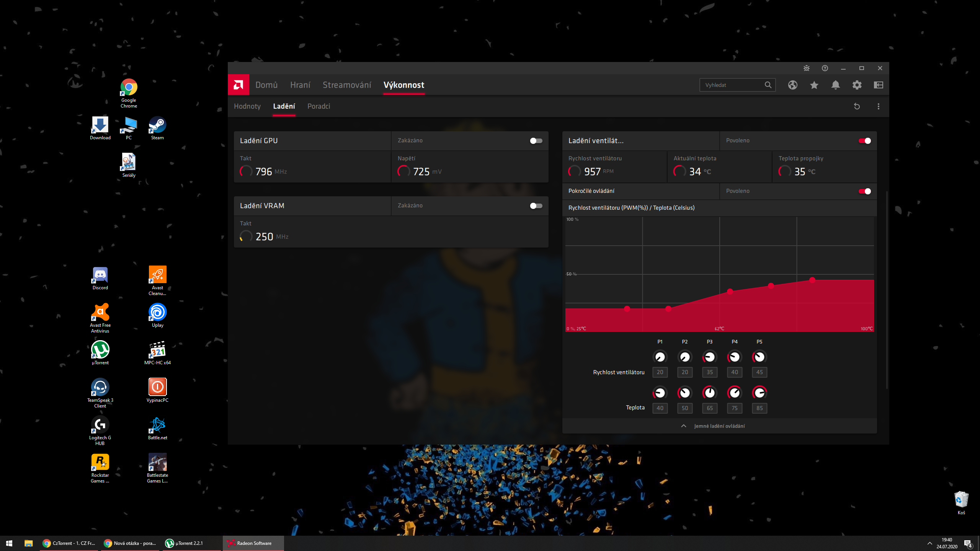Viewport: 980px width, 551px height.
Task: Click the bug report icon
Action: tap(806, 68)
